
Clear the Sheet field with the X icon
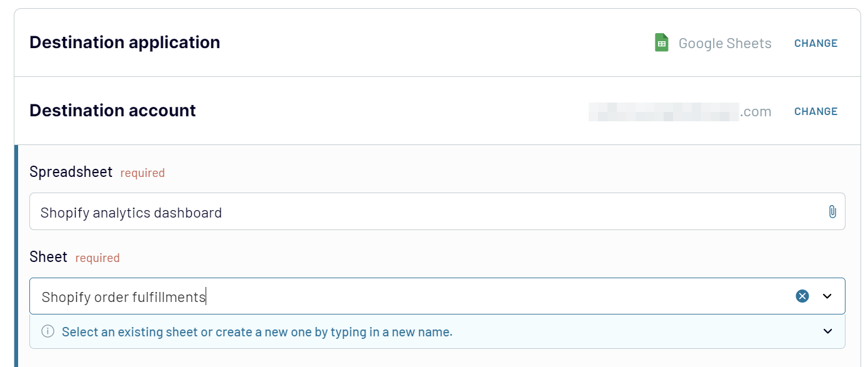[x=802, y=296]
